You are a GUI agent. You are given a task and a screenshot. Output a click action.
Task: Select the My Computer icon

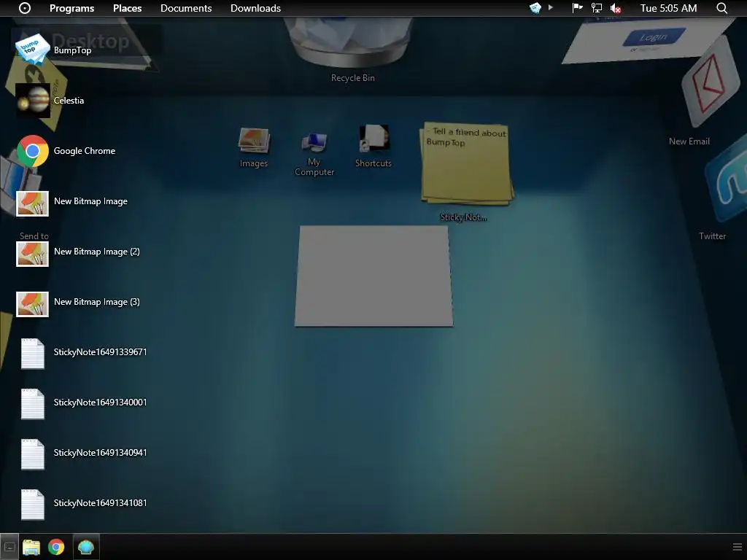coord(314,143)
